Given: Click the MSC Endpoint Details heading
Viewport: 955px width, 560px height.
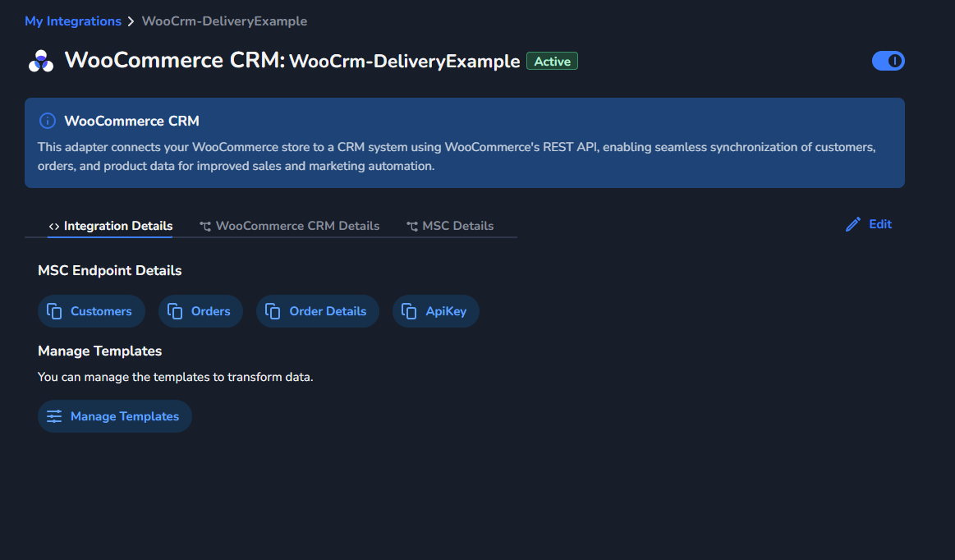Looking at the screenshot, I should click(110, 270).
